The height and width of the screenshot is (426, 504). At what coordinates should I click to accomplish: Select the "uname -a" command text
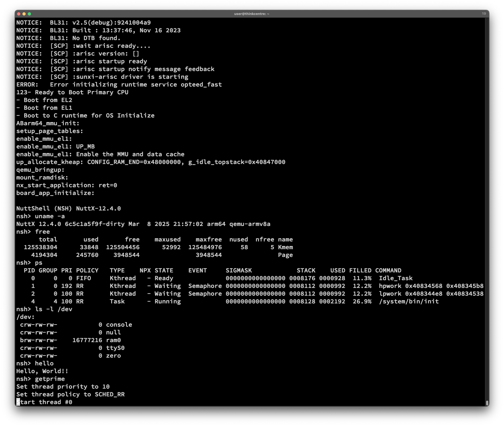[50, 216]
